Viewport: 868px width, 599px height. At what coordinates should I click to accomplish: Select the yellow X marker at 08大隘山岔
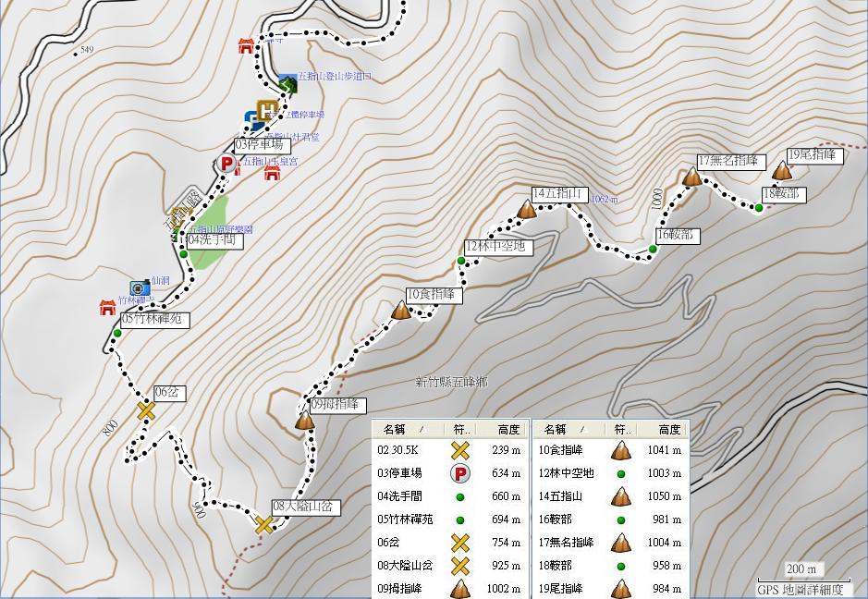[x=264, y=525]
